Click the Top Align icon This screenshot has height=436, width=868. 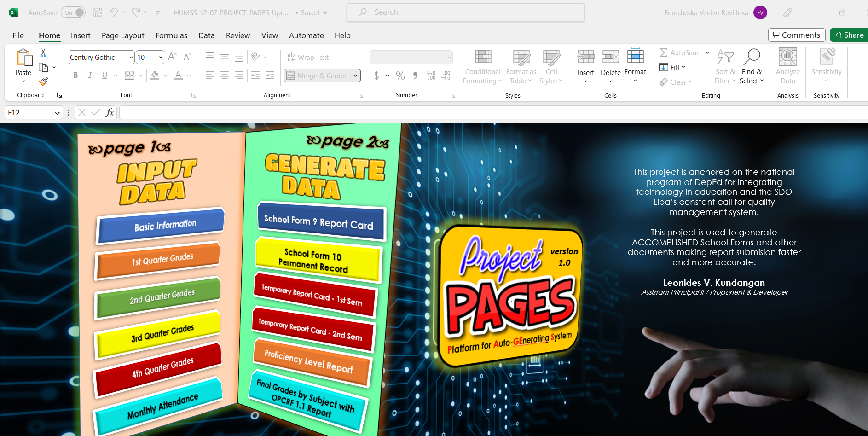pos(210,57)
